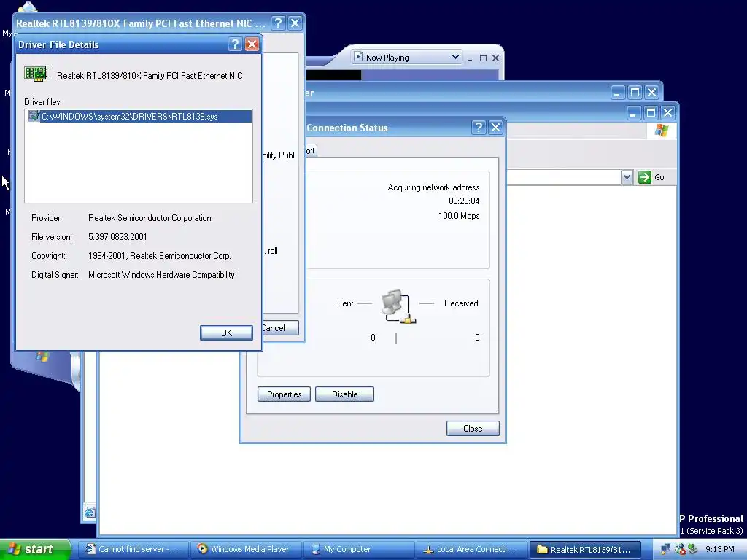Image resolution: width=747 pixels, height=560 pixels.
Task: Click the Acquiring network address status text
Action: 433,187
